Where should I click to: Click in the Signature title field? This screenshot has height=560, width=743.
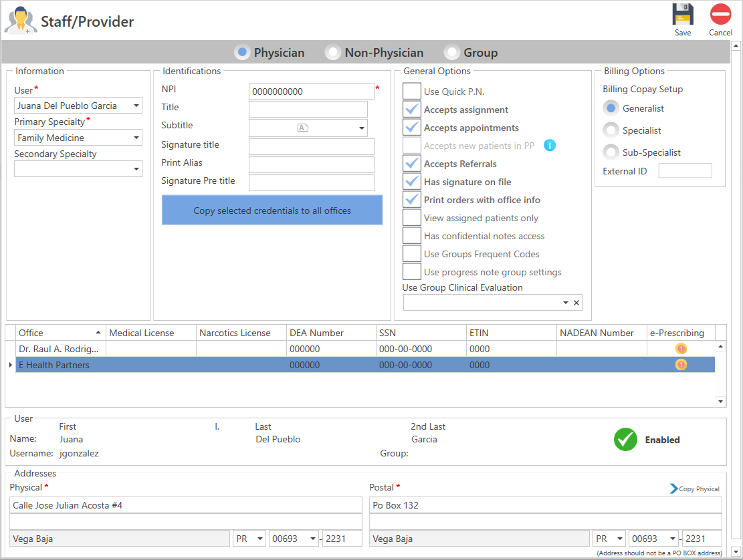pyautogui.click(x=312, y=146)
